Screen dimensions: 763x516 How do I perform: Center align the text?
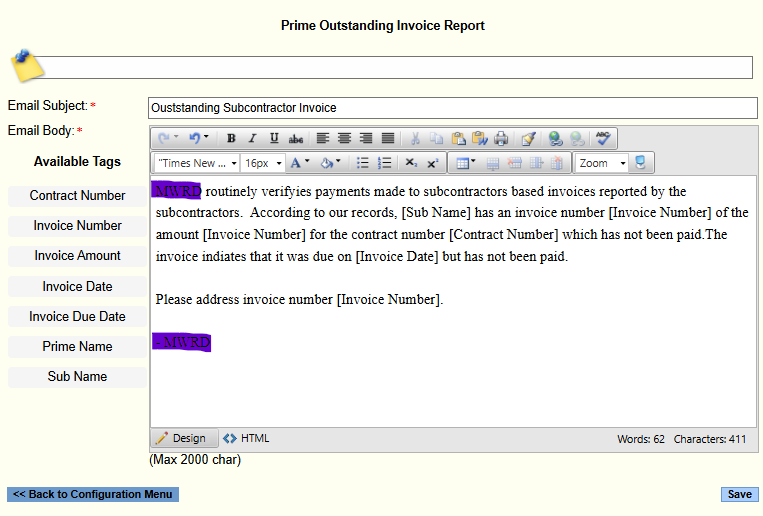point(344,138)
